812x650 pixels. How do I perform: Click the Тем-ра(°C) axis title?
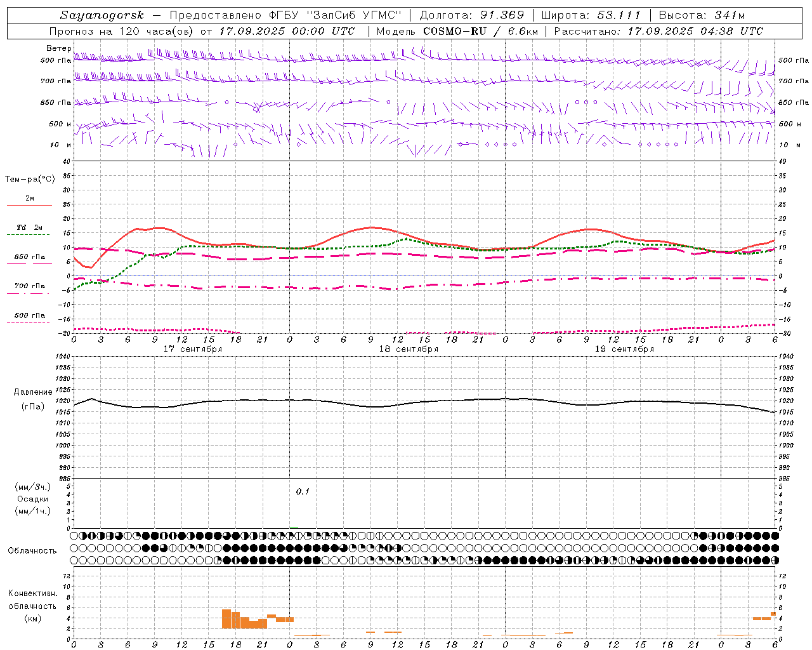[x=30, y=179]
